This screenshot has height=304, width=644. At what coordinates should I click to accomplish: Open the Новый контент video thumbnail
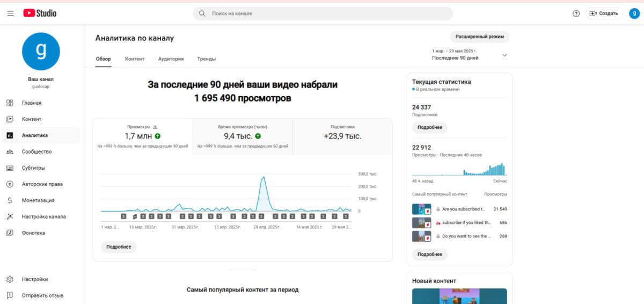pos(459,296)
